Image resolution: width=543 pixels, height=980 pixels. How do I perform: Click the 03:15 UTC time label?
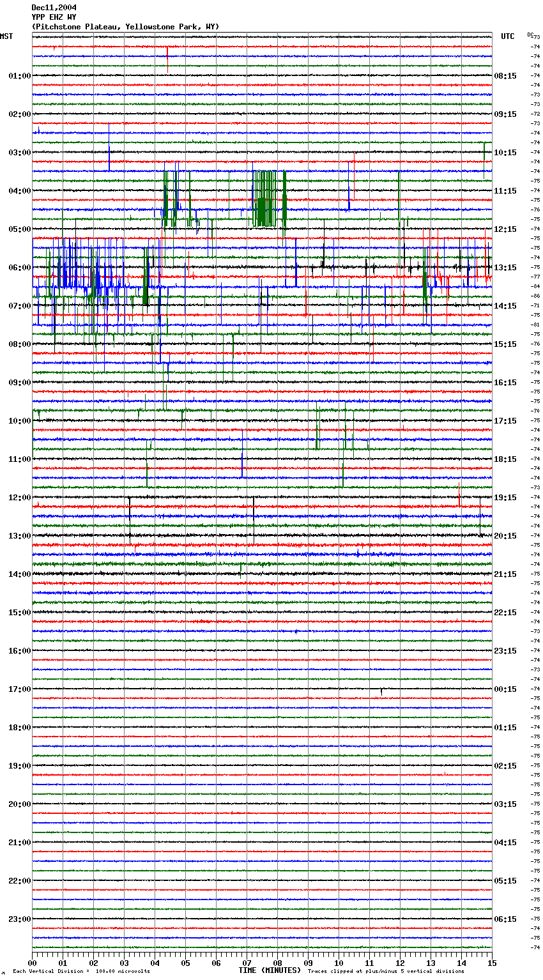pyautogui.click(x=505, y=804)
